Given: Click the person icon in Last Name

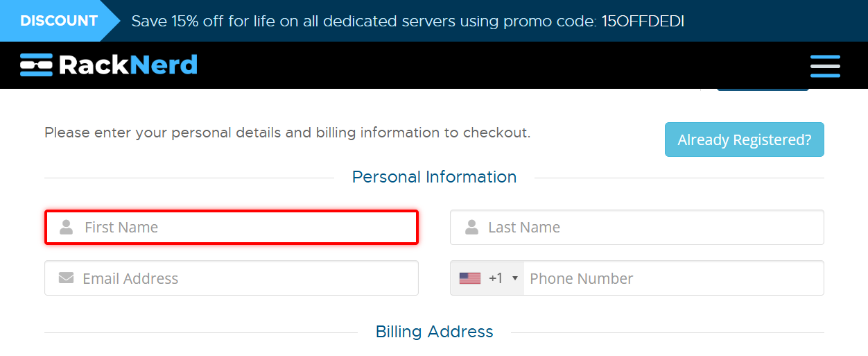Looking at the screenshot, I should coord(472,227).
